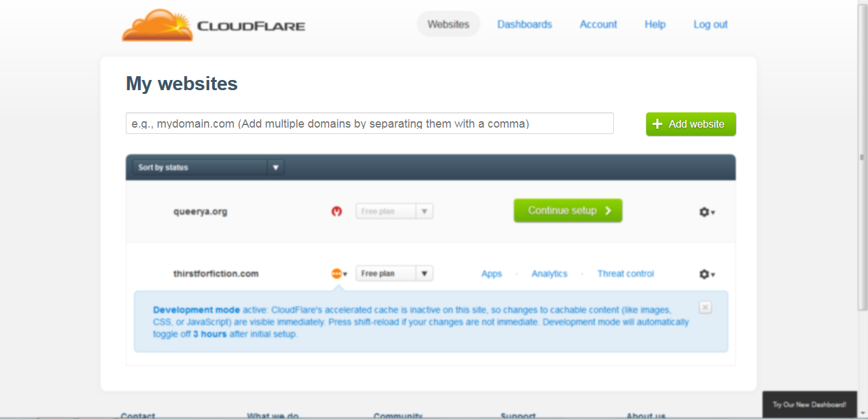This screenshot has width=868, height=419.
Task: Open the Free plan dropdown for queerya.org
Action: pyautogui.click(x=394, y=211)
